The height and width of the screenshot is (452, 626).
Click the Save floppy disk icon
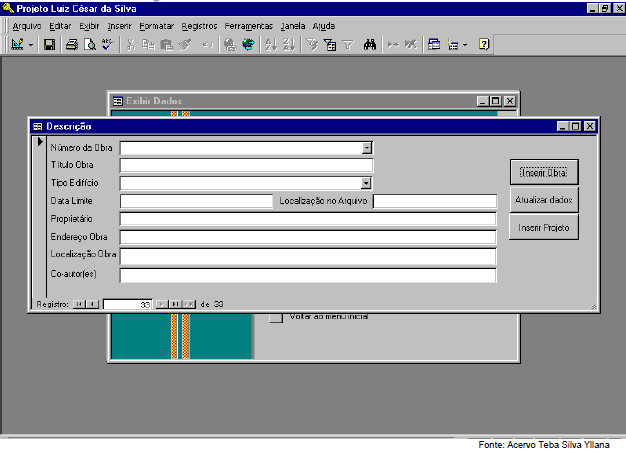tap(50, 44)
